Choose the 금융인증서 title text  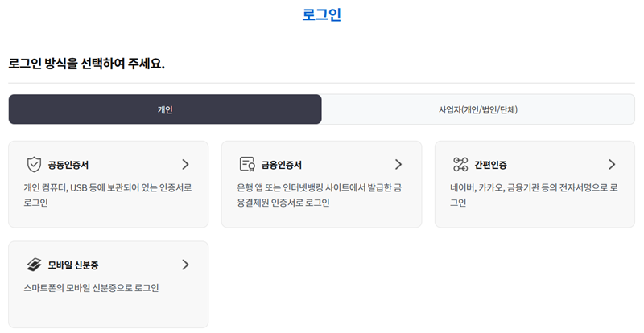click(x=281, y=165)
